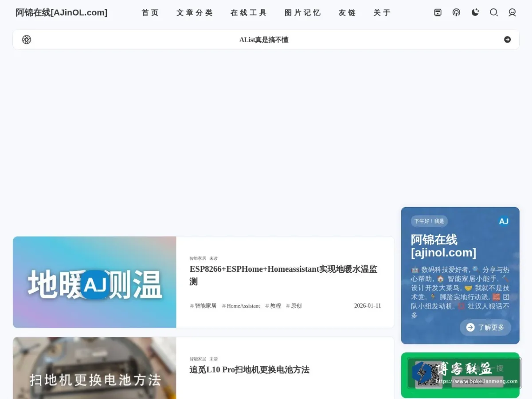Open the 地暖测温 article thumbnail

[x=94, y=282]
